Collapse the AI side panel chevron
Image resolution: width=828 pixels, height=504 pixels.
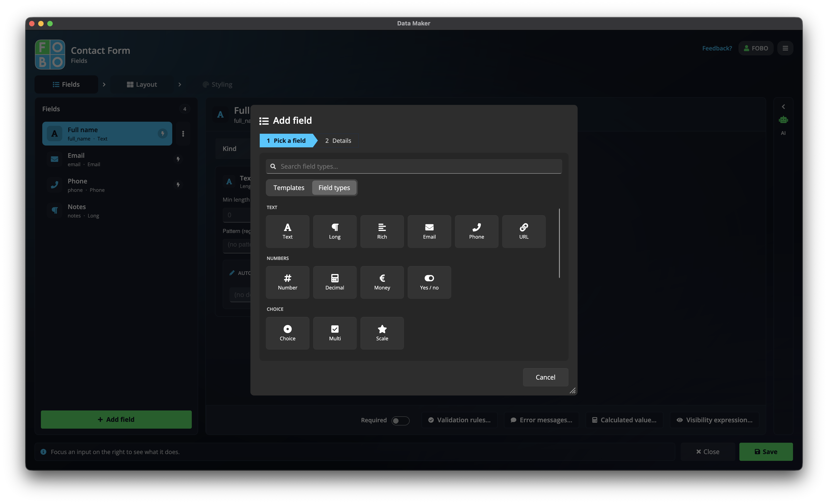coord(783,107)
